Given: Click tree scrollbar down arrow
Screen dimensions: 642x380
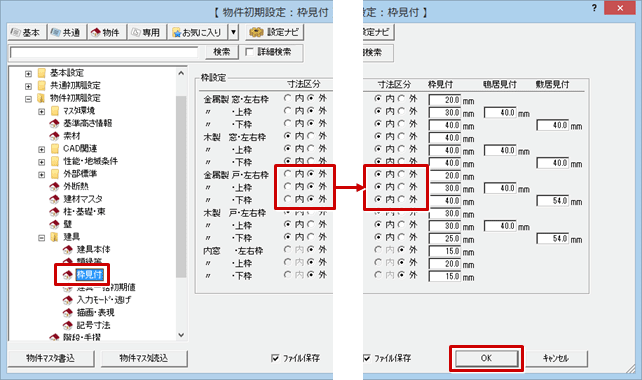Looking at the screenshot, I should click(181, 335).
